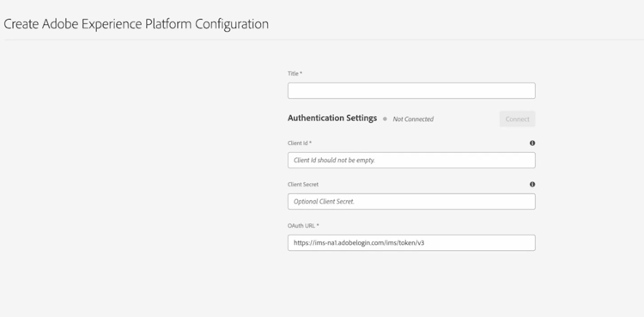
Task: Click the Client Id input field
Action: click(411, 161)
